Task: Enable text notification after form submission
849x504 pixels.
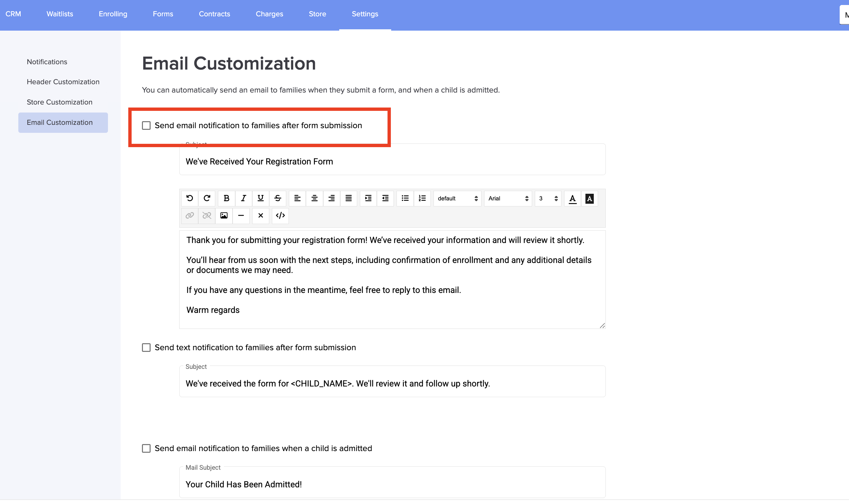Action: coord(146,348)
